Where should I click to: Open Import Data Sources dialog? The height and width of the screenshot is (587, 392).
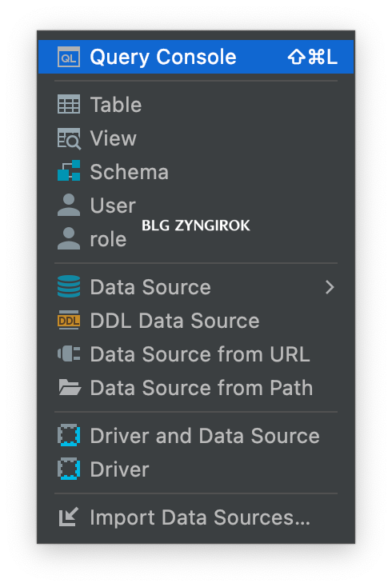coord(196,517)
